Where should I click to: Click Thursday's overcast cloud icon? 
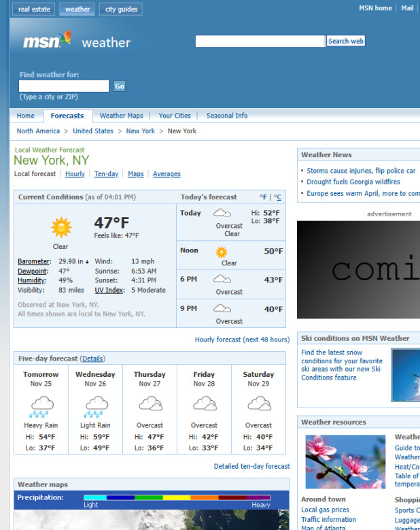[x=150, y=404]
